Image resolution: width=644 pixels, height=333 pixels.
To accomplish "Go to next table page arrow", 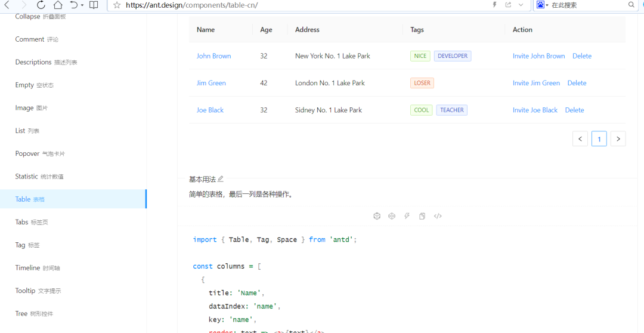I will 618,139.
